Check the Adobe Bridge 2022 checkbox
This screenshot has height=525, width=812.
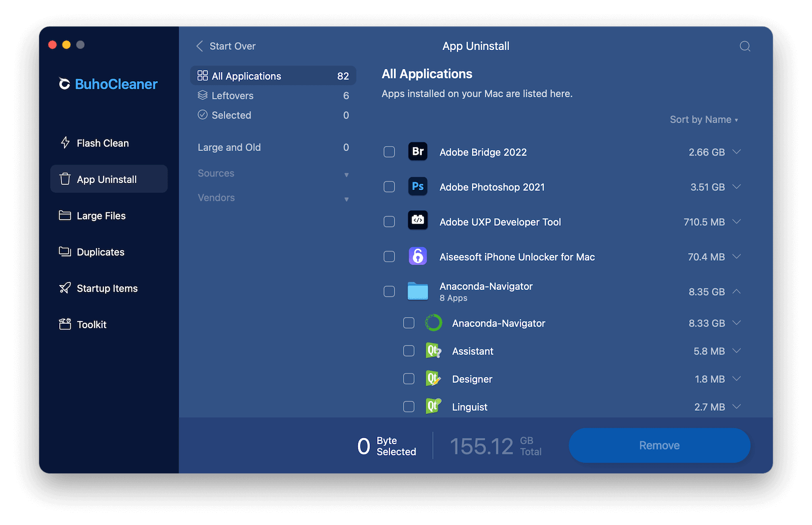389,152
